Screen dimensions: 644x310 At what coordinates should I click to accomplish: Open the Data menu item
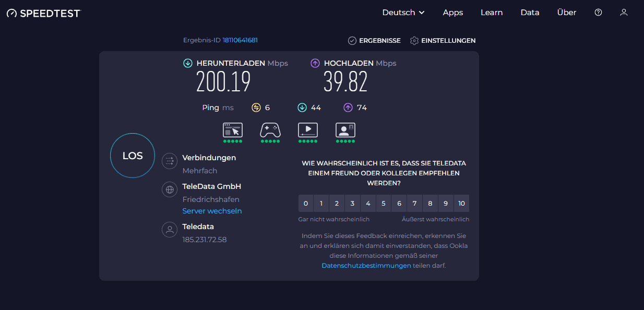(530, 13)
